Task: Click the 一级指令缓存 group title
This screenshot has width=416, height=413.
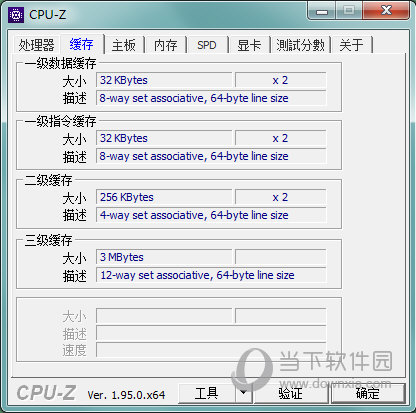Action: [x=60, y=121]
